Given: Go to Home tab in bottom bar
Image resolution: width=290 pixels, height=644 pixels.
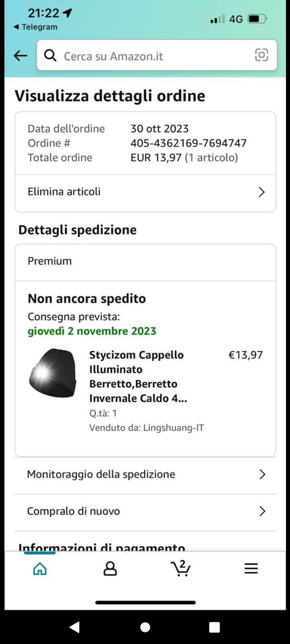Looking at the screenshot, I should 40,568.
